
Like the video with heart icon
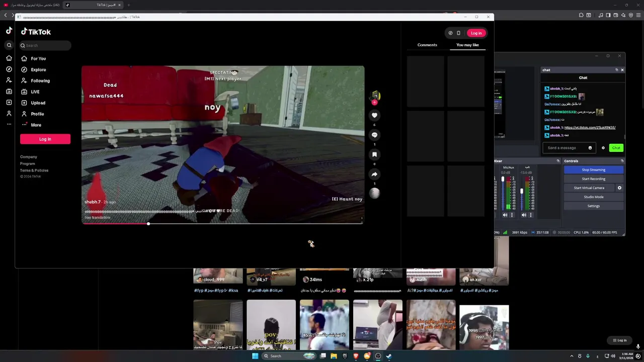coord(374,115)
